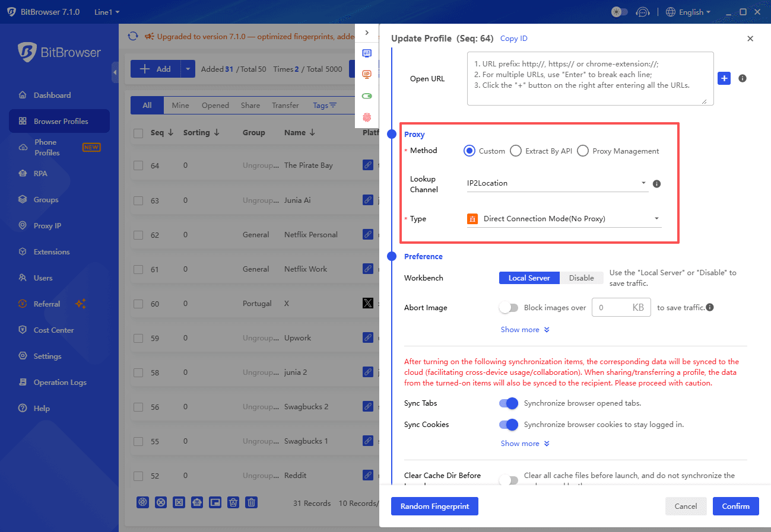
Task: Click the info icon next to Open URL
Action: coord(742,78)
